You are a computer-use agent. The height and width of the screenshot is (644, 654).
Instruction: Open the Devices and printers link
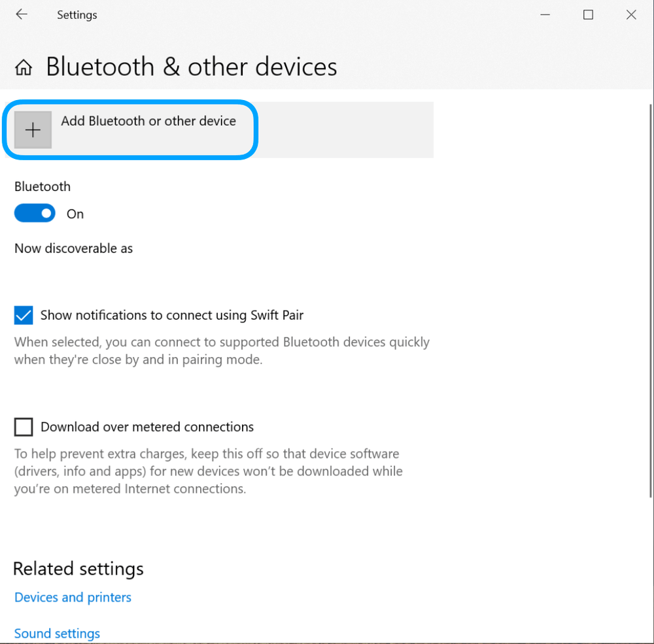pyautogui.click(x=73, y=598)
